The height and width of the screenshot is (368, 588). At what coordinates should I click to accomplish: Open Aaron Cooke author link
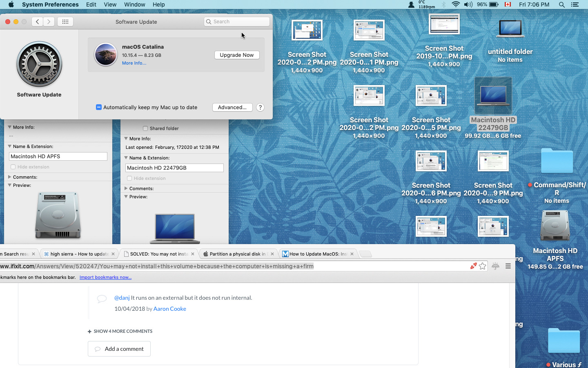[x=170, y=309]
